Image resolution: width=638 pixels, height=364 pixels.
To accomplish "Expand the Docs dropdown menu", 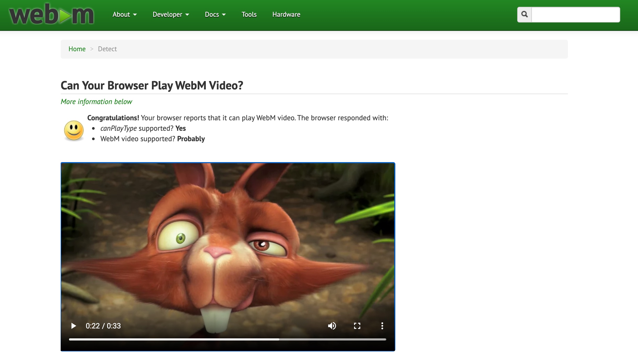I will point(215,15).
